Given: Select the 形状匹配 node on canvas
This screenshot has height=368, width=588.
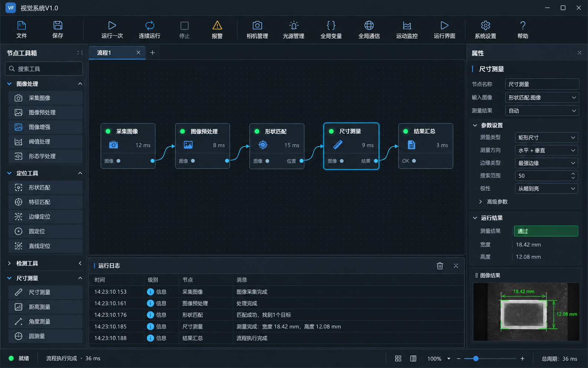Looking at the screenshot, I should pyautogui.click(x=277, y=146).
